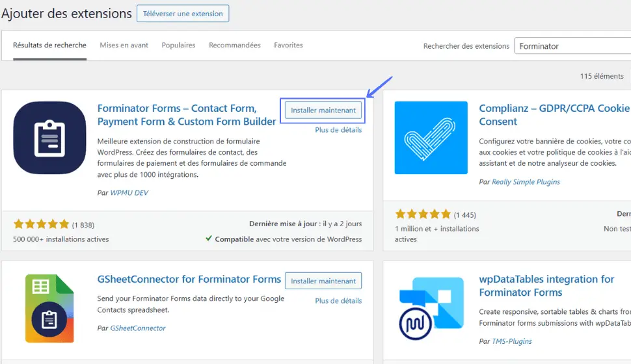Click the wpDataTables integration plugin icon

tap(431, 309)
